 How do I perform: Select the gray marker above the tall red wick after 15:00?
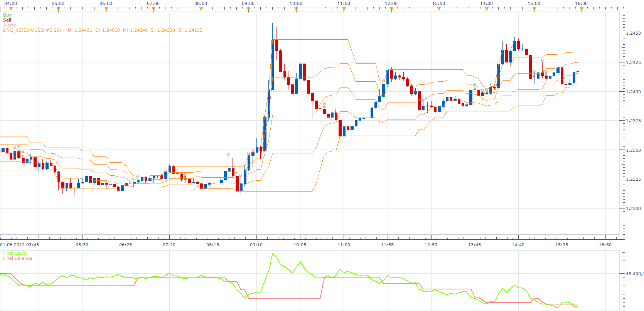point(542,61)
